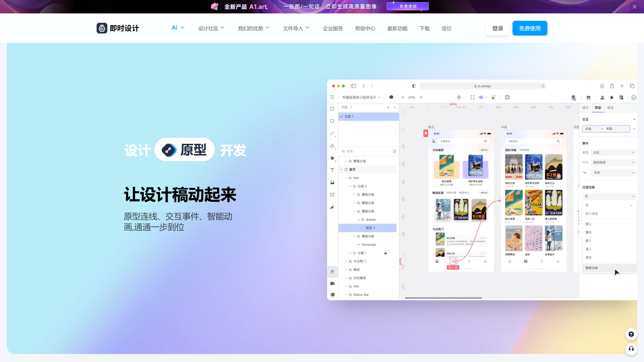Click the js.design address bar
This screenshot has height=362, width=644.
click(483, 86)
